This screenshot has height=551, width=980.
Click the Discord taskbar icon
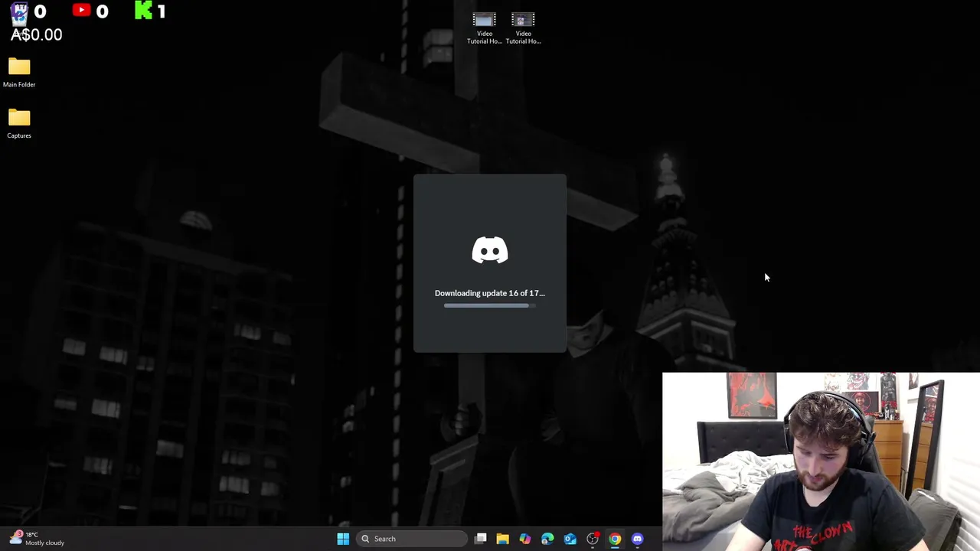[x=637, y=539]
